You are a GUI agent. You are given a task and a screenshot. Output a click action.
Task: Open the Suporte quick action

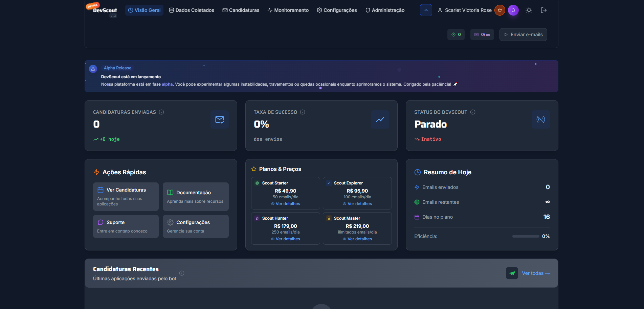[126, 226]
